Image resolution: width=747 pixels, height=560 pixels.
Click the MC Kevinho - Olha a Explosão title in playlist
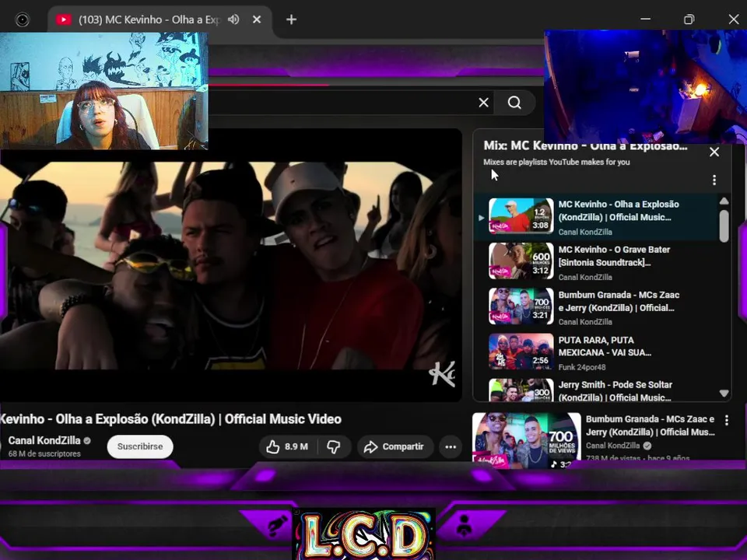[619, 211]
